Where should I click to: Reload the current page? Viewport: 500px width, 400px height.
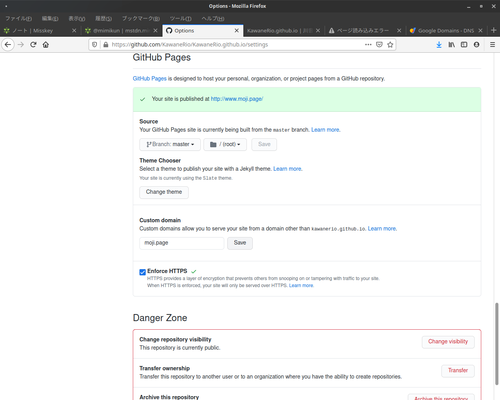point(33,45)
